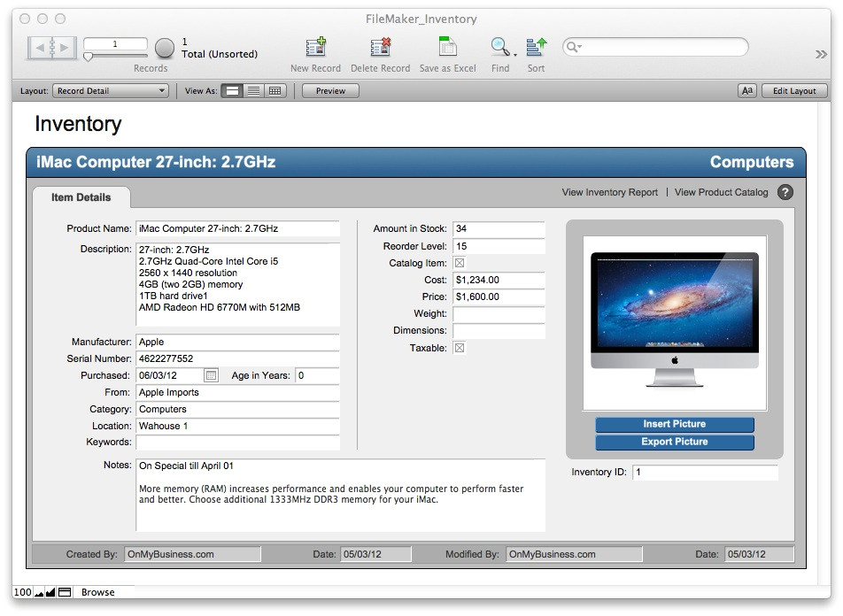Screen dimensions: 843x616
Task: Click the Export Picture button
Action: click(x=674, y=442)
